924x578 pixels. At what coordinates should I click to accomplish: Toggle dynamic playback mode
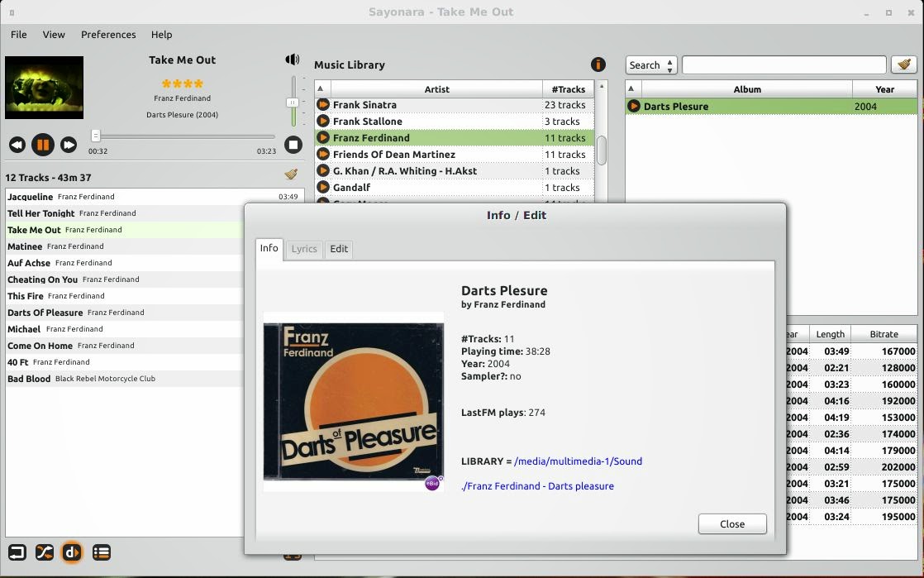click(x=72, y=552)
